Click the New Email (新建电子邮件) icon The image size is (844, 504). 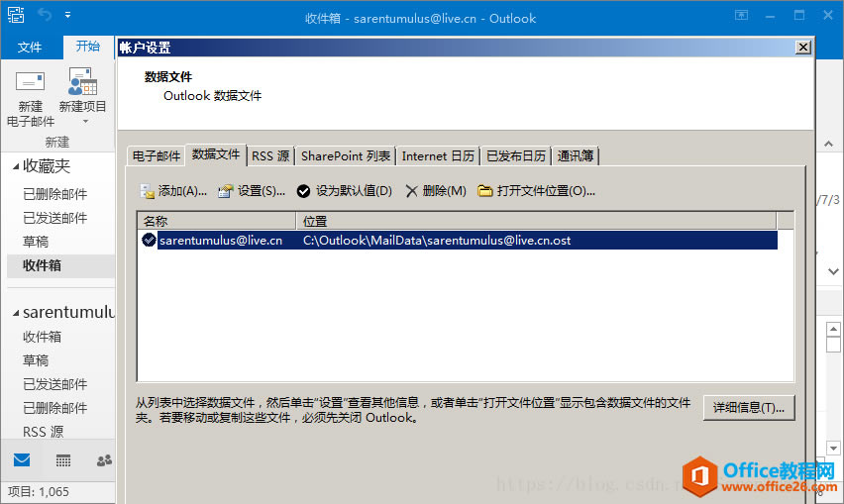pos(30,82)
